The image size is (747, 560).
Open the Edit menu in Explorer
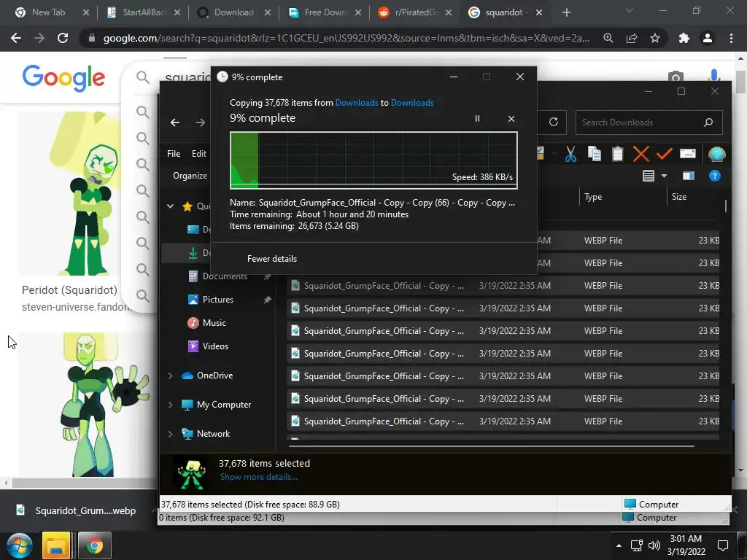click(x=198, y=153)
